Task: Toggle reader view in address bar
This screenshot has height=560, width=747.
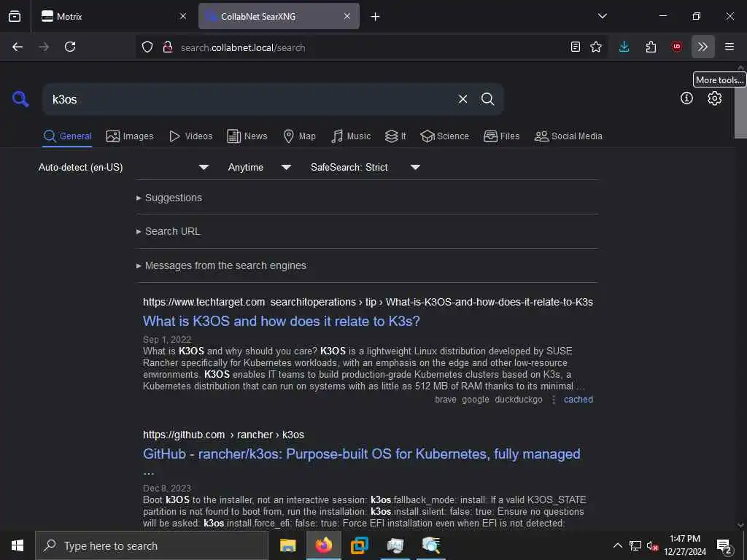Action: pos(576,47)
